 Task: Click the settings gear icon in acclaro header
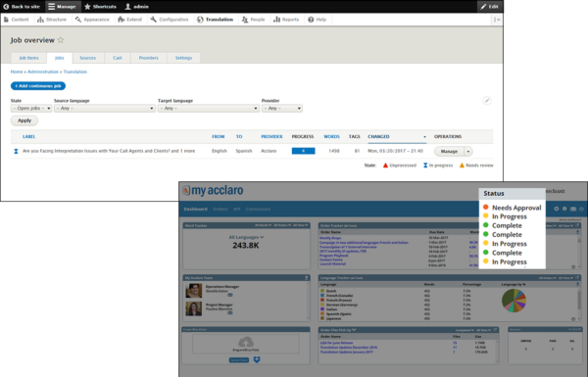click(564, 209)
